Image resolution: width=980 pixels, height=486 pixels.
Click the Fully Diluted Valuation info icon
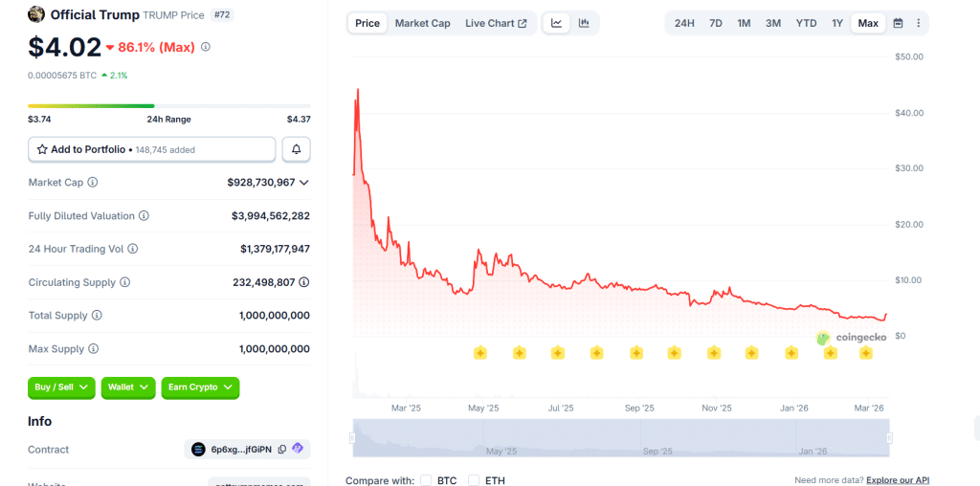(x=144, y=216)
